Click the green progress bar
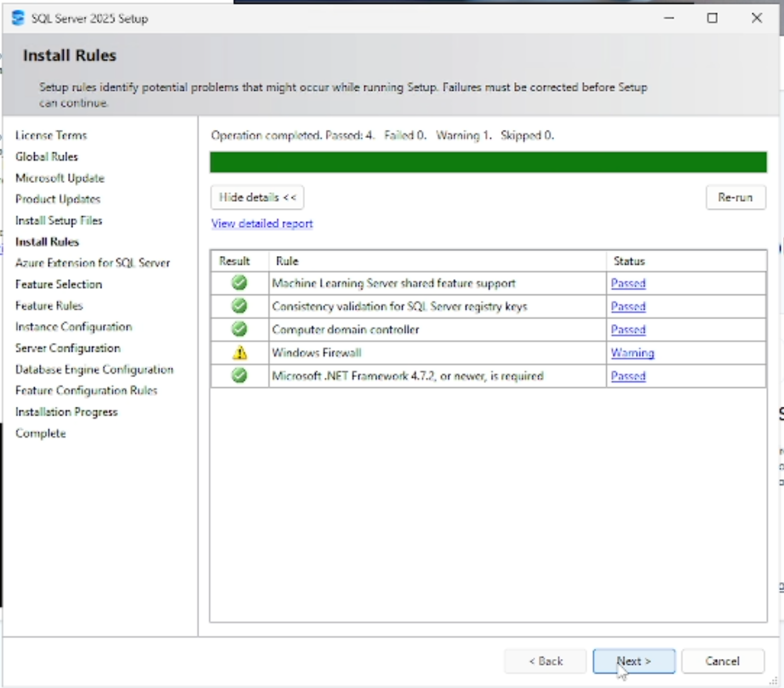Image resolution: width=784 pixels, height=688 pixels. (x=488, y=162)
